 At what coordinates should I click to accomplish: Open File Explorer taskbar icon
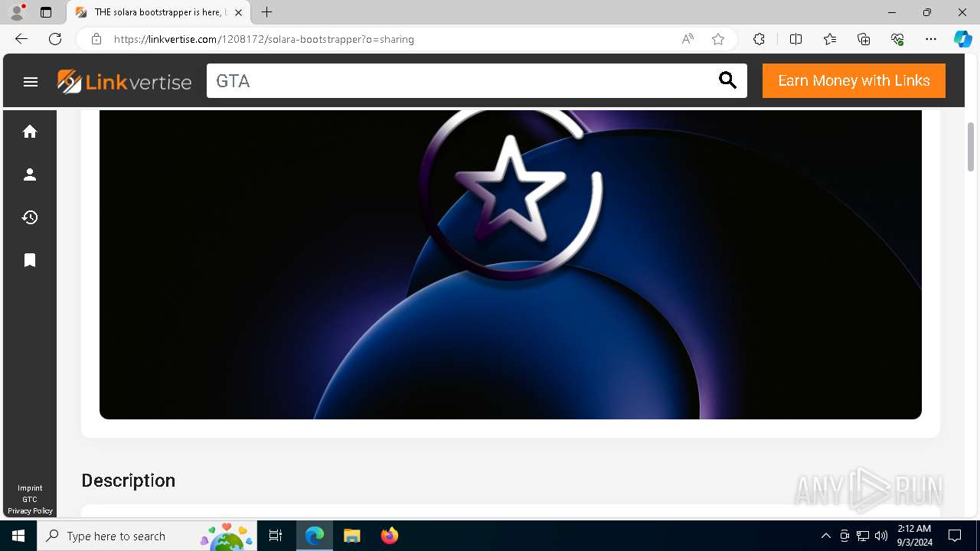(x=351, y=536)
